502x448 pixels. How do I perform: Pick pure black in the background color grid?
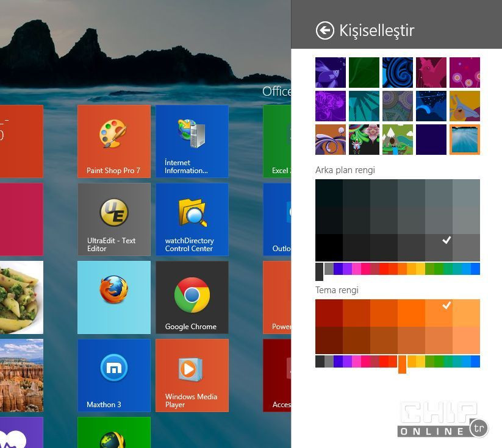pos(329,247)
